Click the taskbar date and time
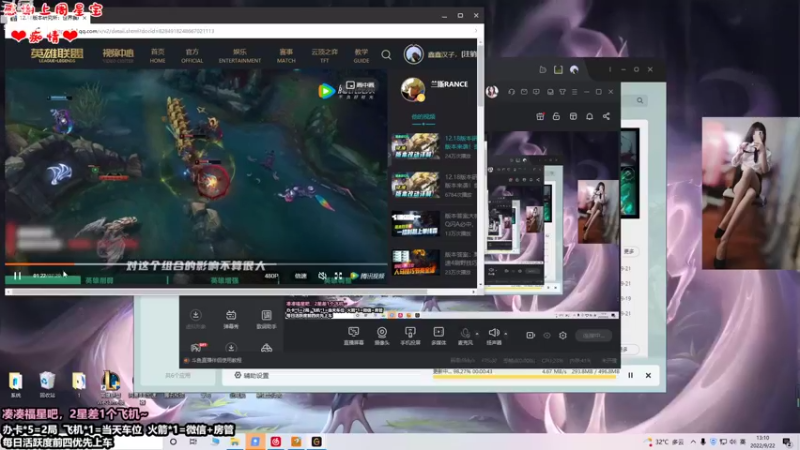The width and height of the screenshot is (800, 450). click(x=762, y=442)
